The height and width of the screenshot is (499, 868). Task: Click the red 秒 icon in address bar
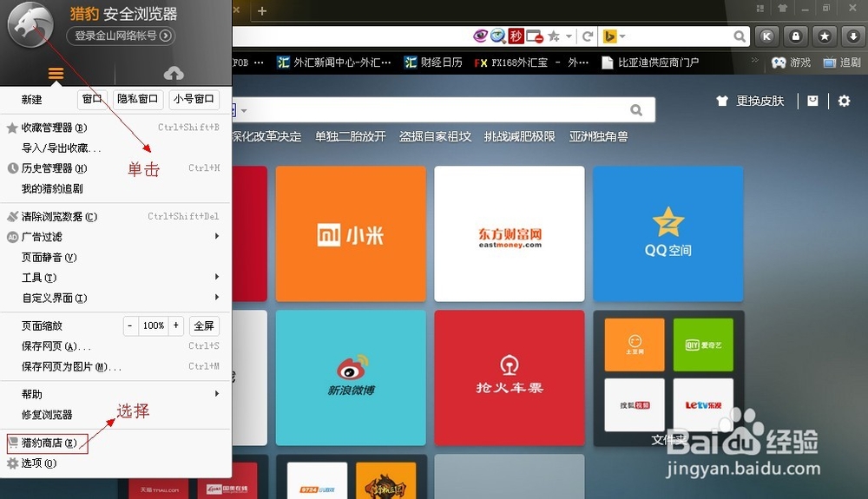[516, 36]
